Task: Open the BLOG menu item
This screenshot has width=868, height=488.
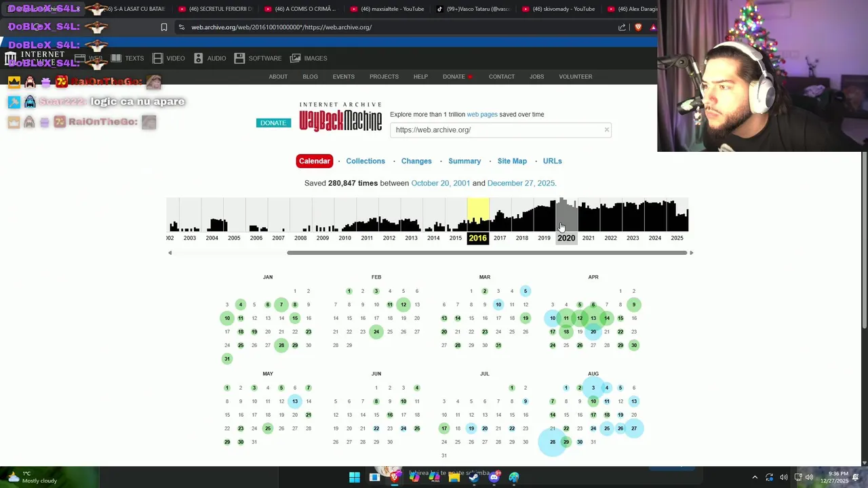Action: (310, 77)
